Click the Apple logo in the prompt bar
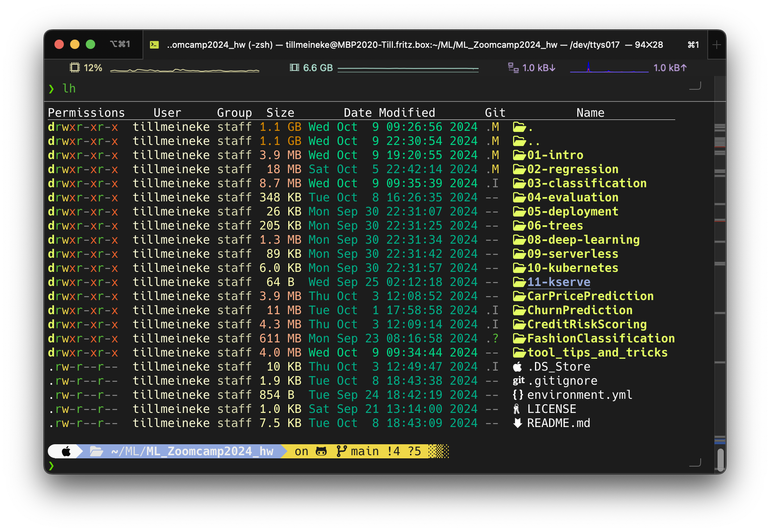The image size is (770, 532). pos(66,451)
